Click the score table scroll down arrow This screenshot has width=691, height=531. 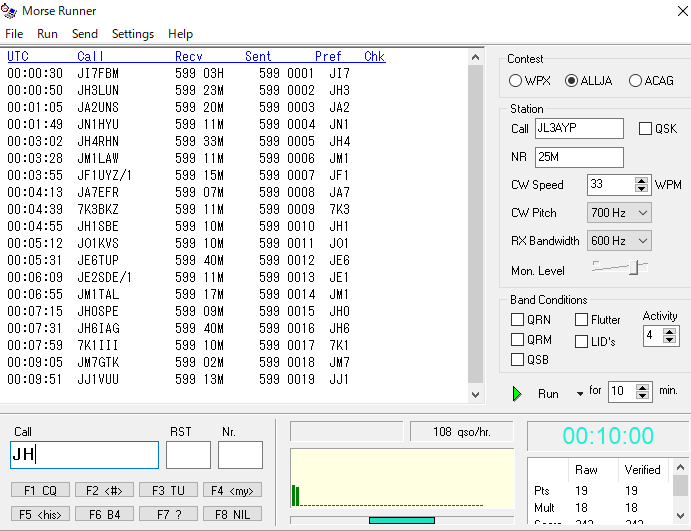(680, 515)
